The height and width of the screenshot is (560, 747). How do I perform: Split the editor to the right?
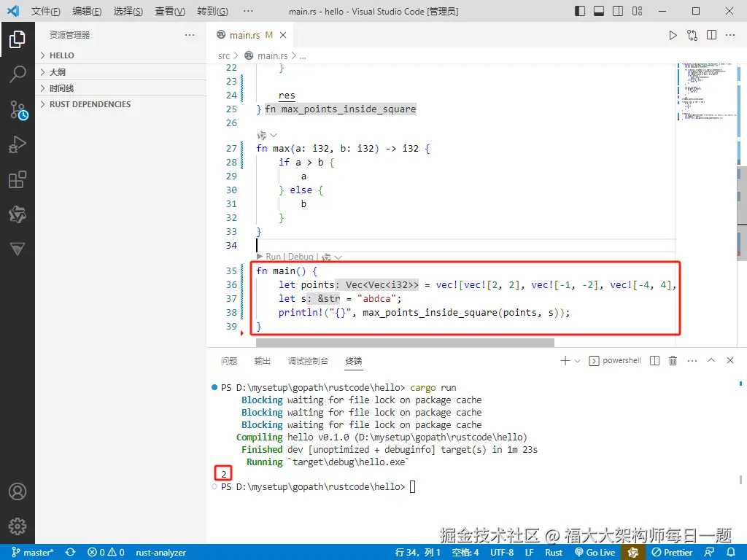tap(712, 35)
